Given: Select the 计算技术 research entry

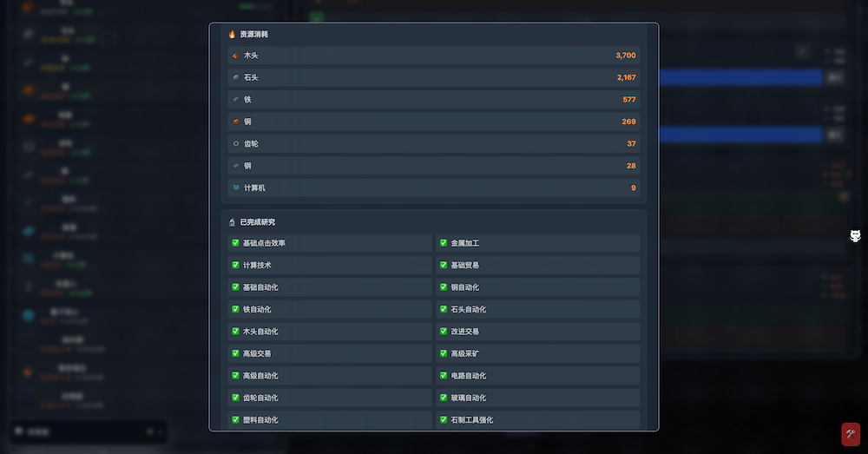Looking at the screenshot, I should pos(330,265).
